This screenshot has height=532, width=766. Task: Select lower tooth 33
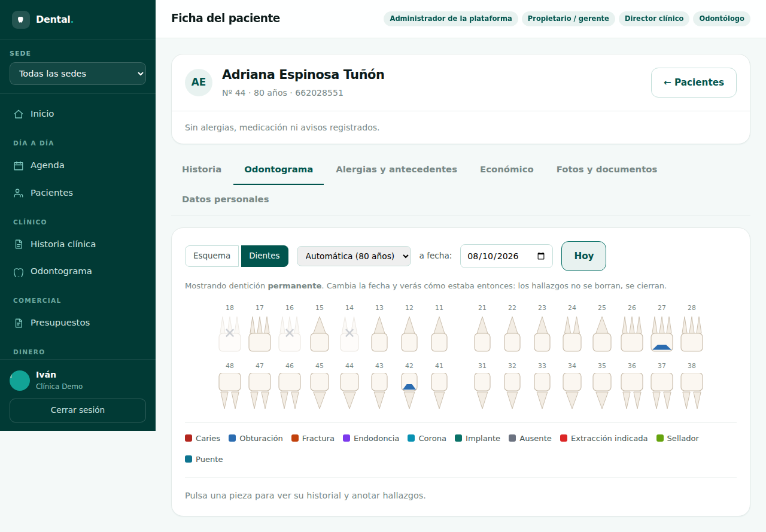542,391
